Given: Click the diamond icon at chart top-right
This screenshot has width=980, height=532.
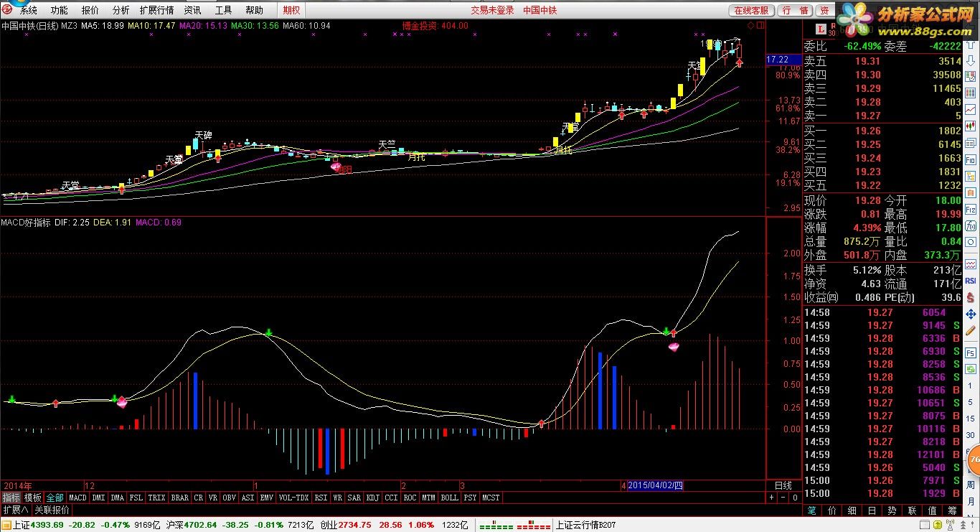Looking at the screenshot, I should click(750, 25).
